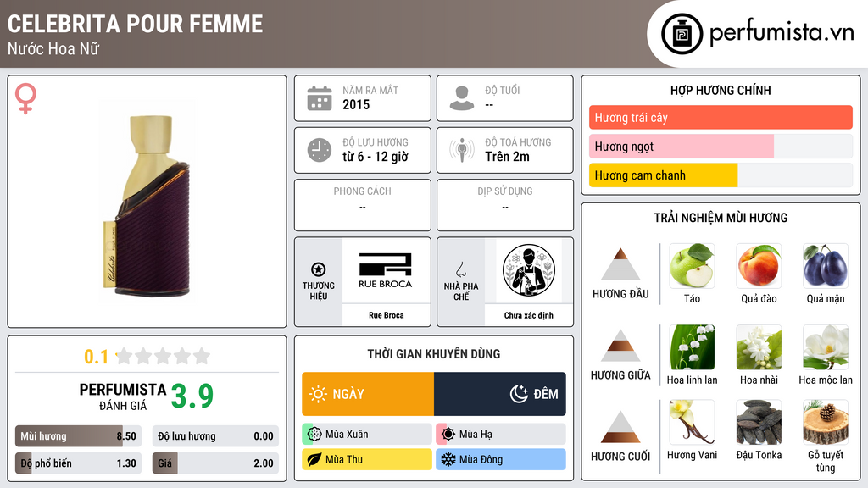The image size is (868, 488).
Task: Click the clock icon for Độ lưu hương
Action: [x=320, y=150]
